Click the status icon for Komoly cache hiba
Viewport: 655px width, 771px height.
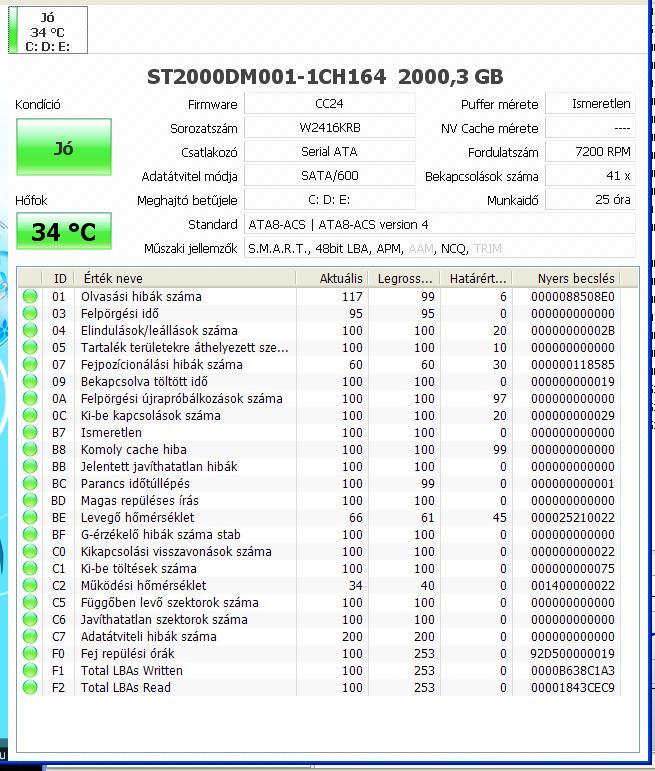point(30,449)
